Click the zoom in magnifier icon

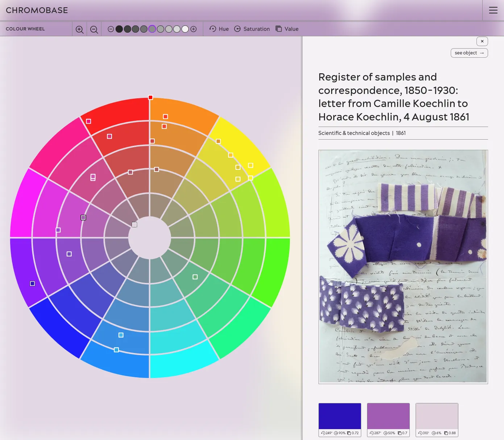pyautogui.click(x=80, y=29)
